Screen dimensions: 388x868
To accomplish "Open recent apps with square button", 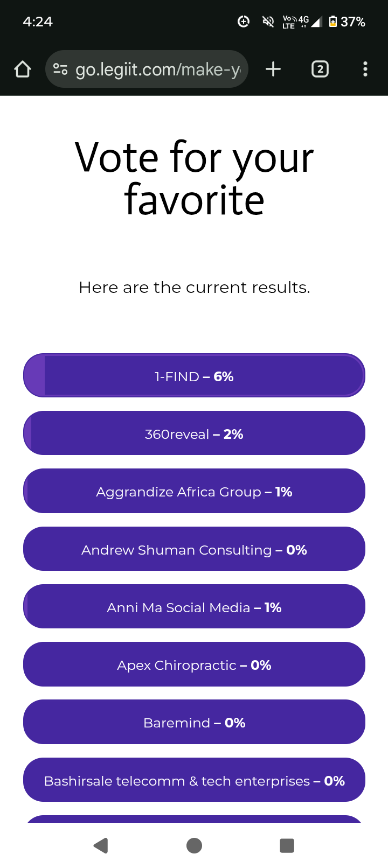I will click(287, 845).
